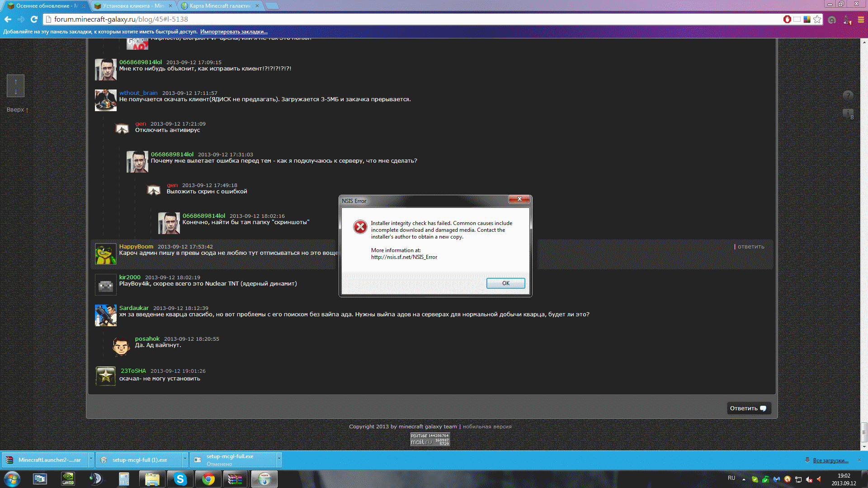This screenshot has height=488, width=868.
Task: Expand dropdown for MinecraftLauncher2 rar download
Action: coord(91,460)
